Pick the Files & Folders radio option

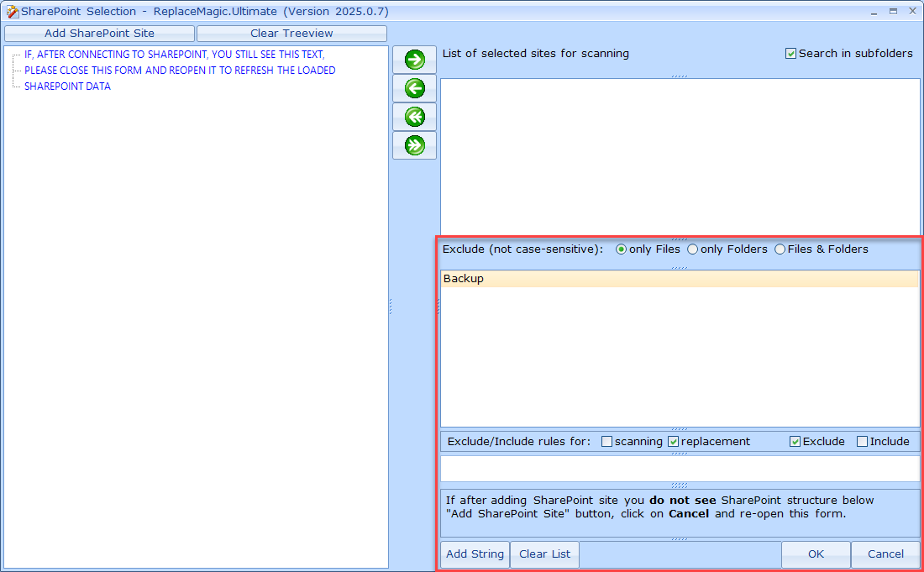point(780,249)
